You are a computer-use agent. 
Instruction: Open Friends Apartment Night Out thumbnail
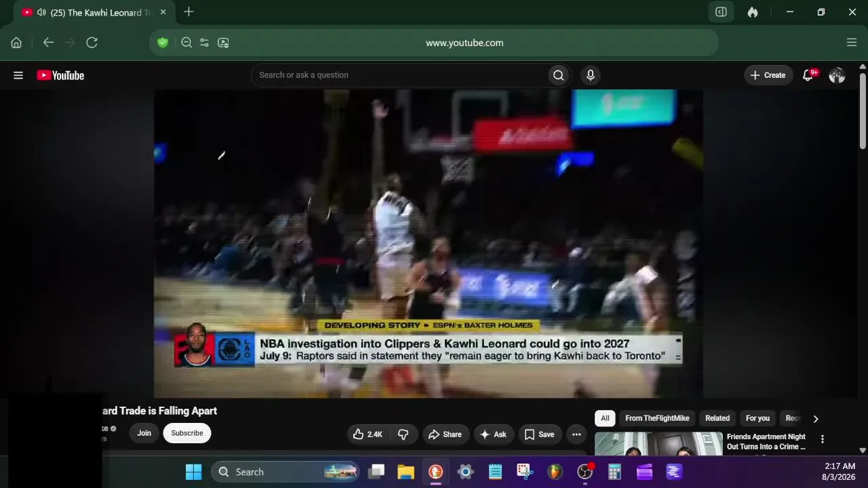(x=658, y=444)
